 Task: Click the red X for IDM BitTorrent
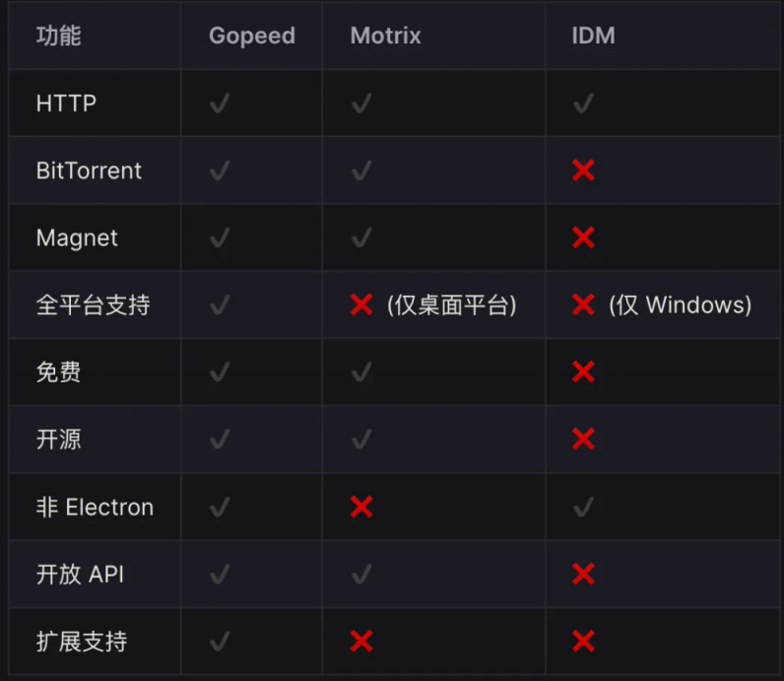pyautogui.click(x=583, y=170)
